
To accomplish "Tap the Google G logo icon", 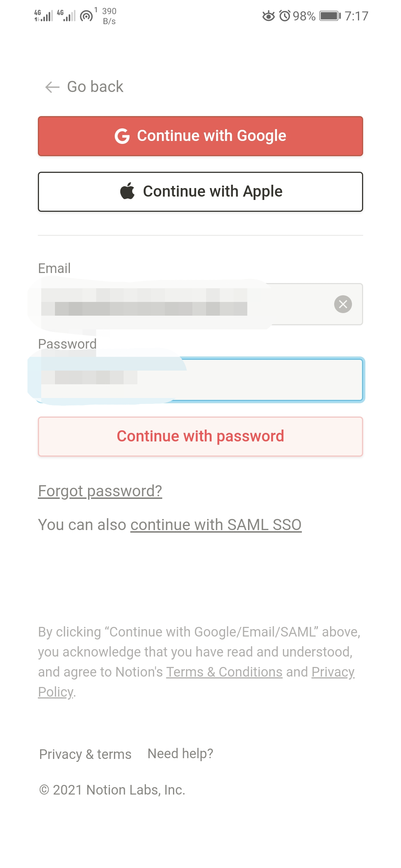I will pos(122,136).
